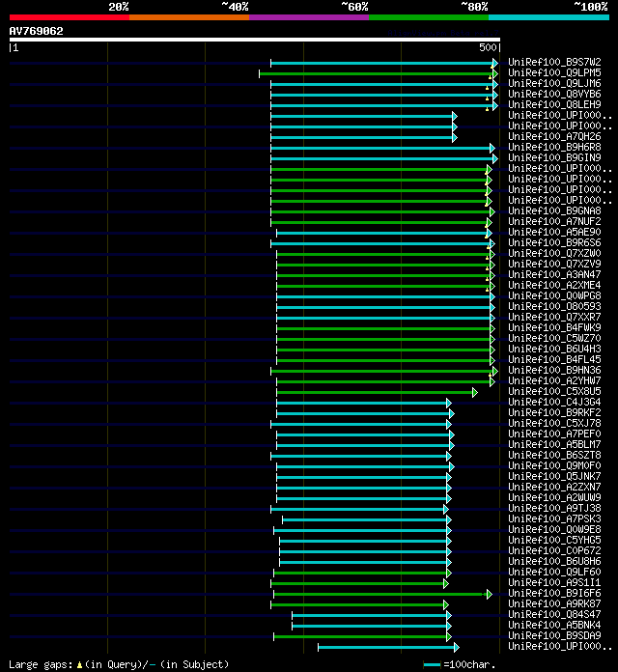Select the UniRef100_Q0WPG8 entry

554,295
